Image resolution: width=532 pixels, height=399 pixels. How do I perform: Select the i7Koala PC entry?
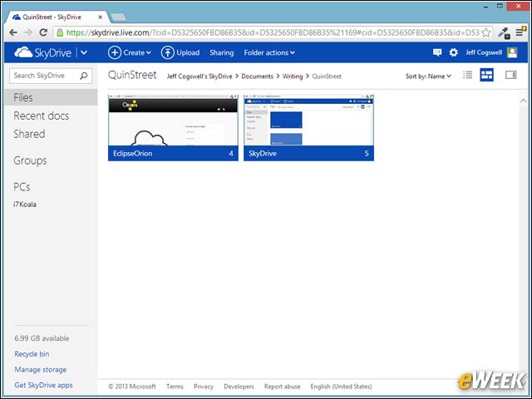[x=25, y=204]
